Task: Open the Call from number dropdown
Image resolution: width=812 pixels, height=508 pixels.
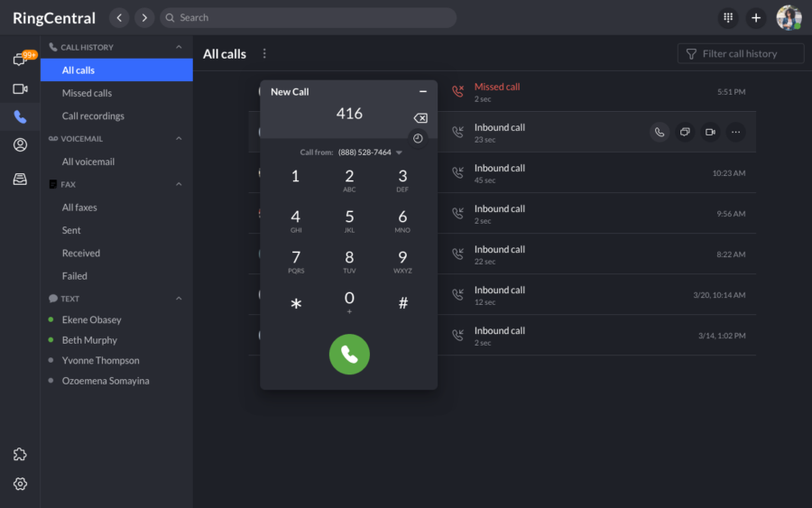Action: tap(399, 152)
